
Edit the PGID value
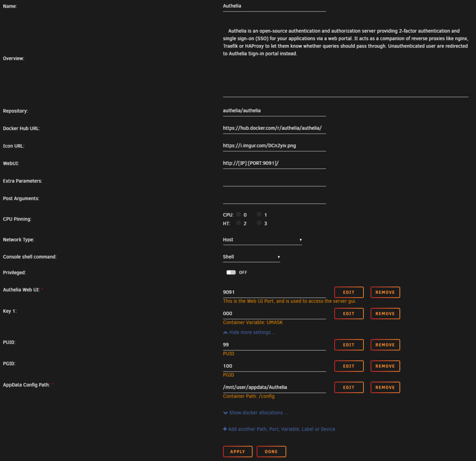tap(348, 366)
